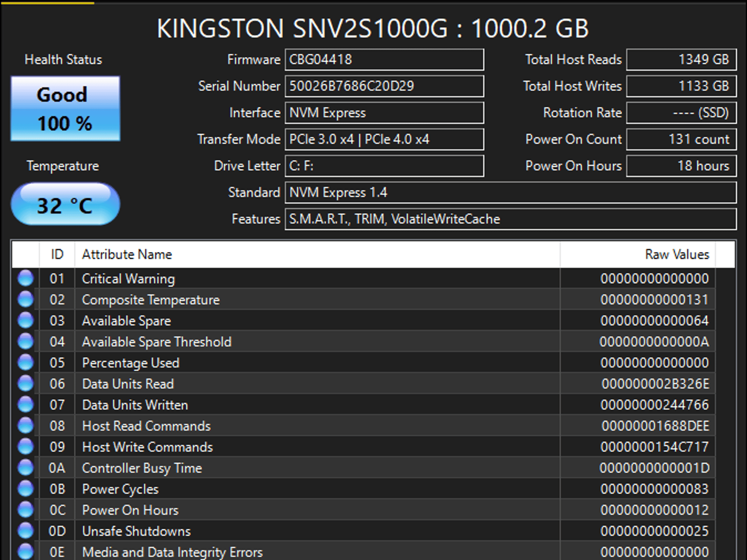The width and height of the screenshot is (747, 560).
Task: Click the status orb icon for Host Read Commands
Action: [x=26, y=425]
